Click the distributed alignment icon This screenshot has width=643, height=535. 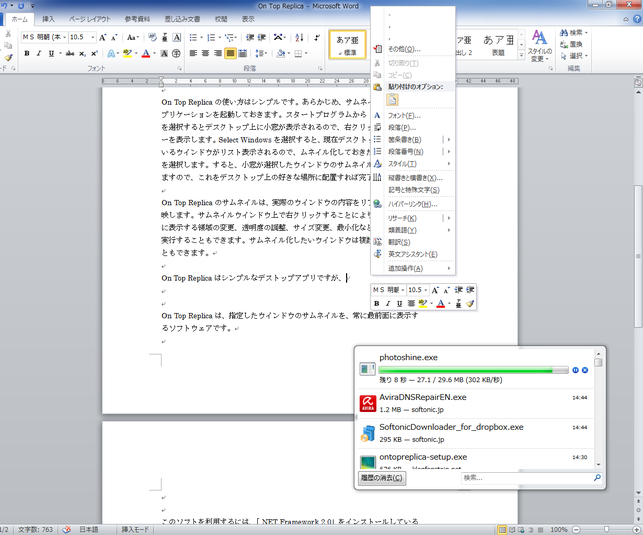click(x=243, y=53)
